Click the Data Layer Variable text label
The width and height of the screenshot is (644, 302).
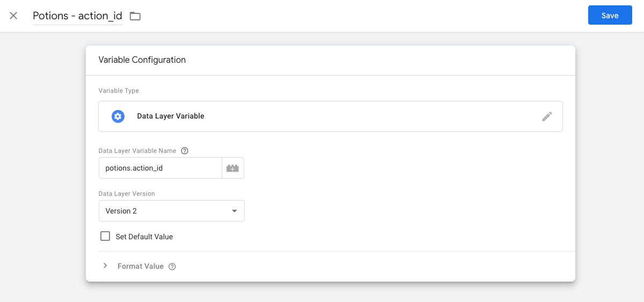171,116
